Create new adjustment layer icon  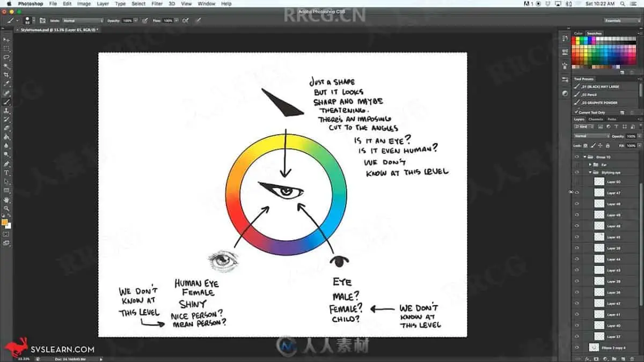[x=605, y=358]
